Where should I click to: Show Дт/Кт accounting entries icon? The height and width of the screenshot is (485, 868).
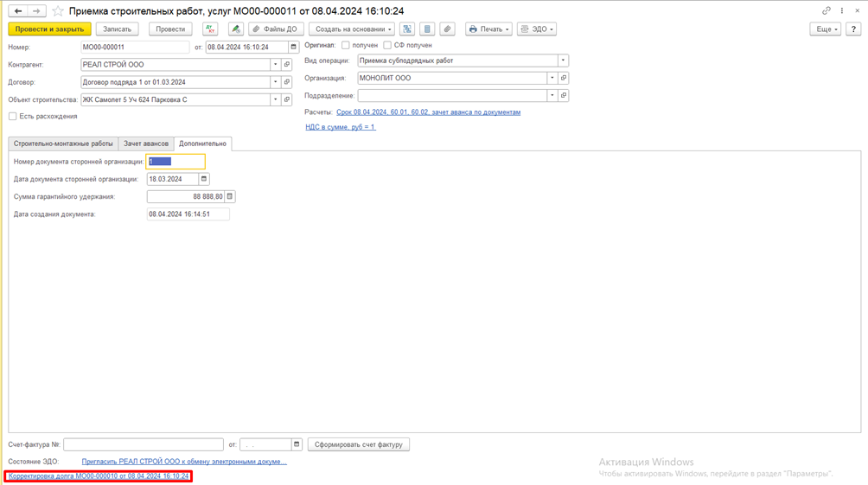coord(210,29)
